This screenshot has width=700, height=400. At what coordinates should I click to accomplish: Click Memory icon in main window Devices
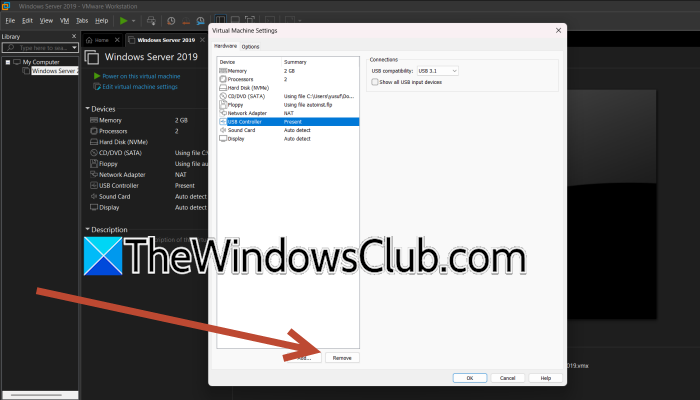(94, 120)
